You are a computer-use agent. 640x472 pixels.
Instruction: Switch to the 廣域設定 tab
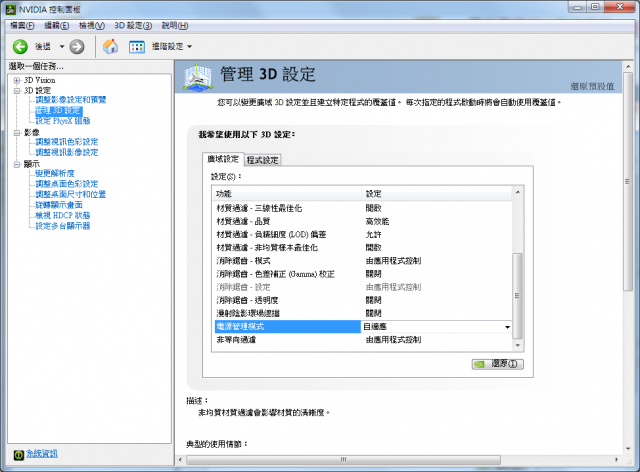(x=223, y=159)
